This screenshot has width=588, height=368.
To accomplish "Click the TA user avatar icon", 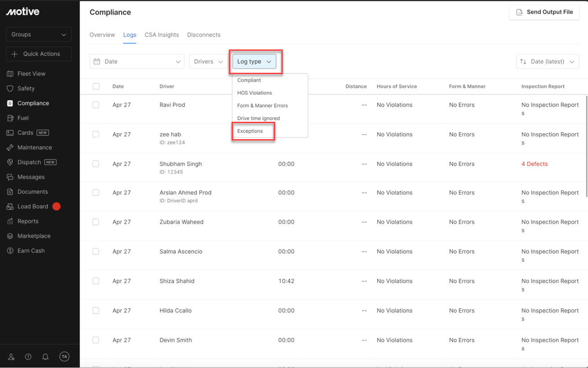I will pos(65,357).
